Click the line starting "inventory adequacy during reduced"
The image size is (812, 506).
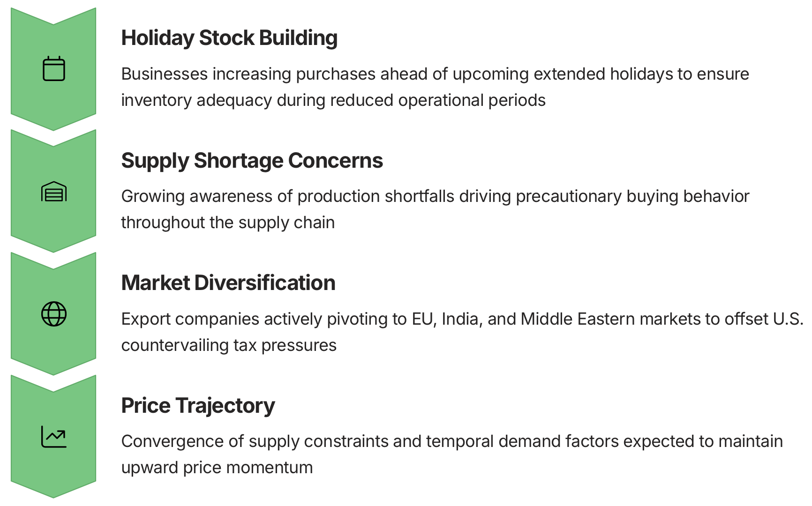tap(333, 100)
